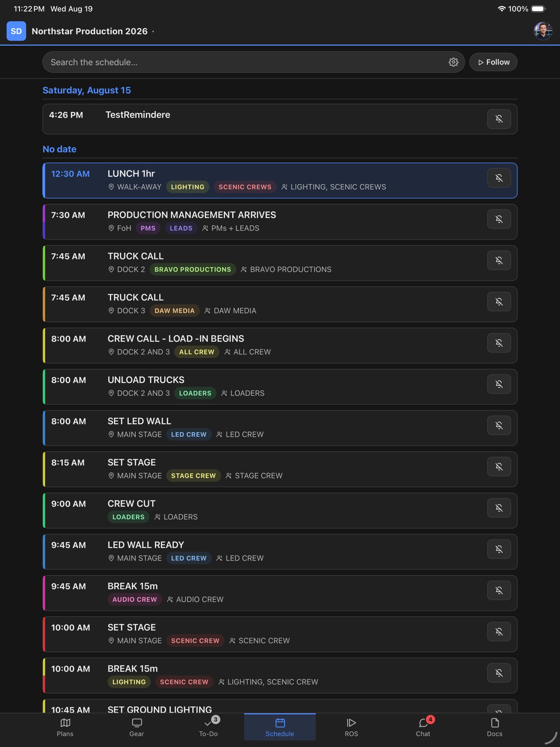560x747 pixels.
Task: Toggle reminder bell for CREW CALL - LOAD -IN BEGINS
Action: tap(499, 343)
